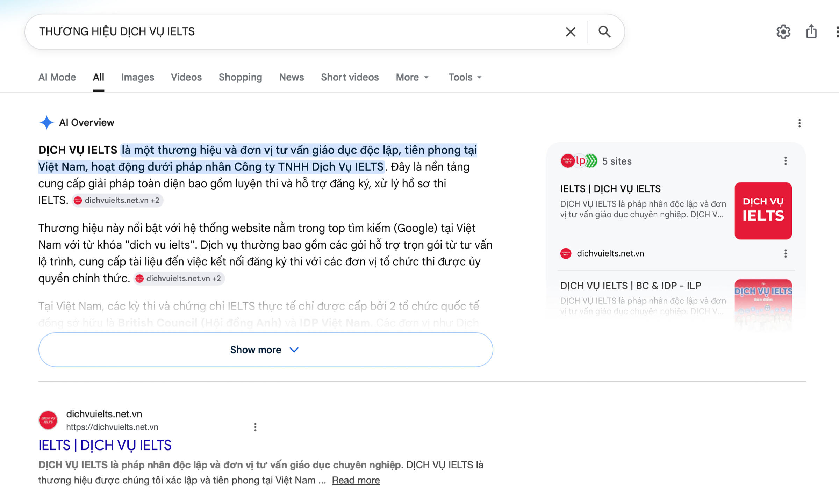
Task: Select the All results tab
Action: (x=98, y=77)
